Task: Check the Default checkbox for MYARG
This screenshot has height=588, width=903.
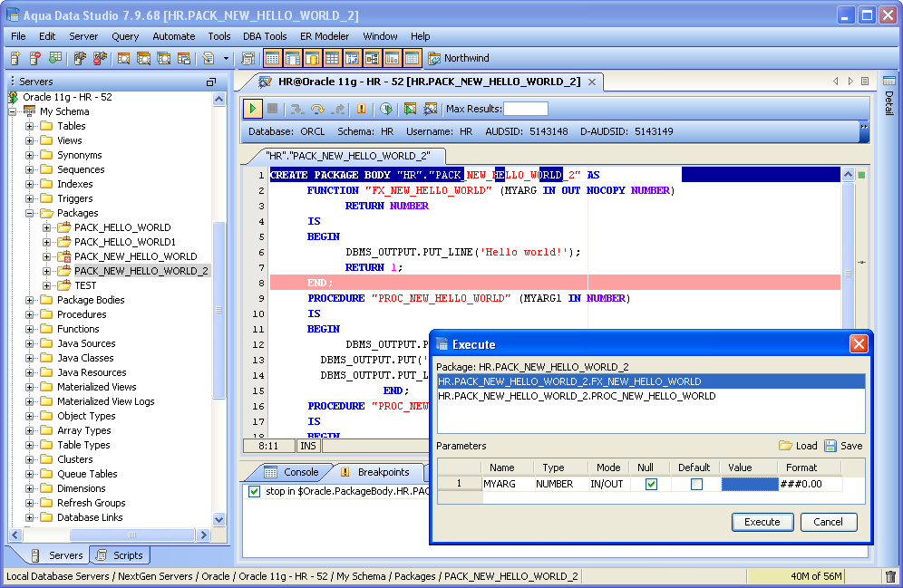Action: click(x=696, y=484)
